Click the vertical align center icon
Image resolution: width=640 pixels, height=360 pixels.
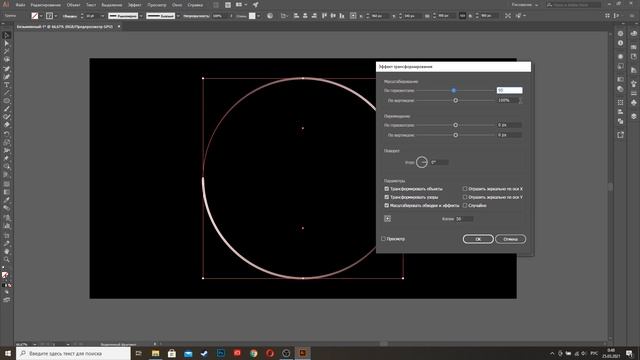333,16
